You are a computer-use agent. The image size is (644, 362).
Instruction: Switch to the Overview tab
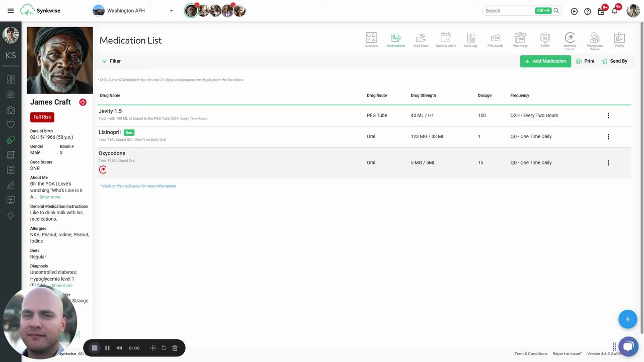click(x=371, y=40)
